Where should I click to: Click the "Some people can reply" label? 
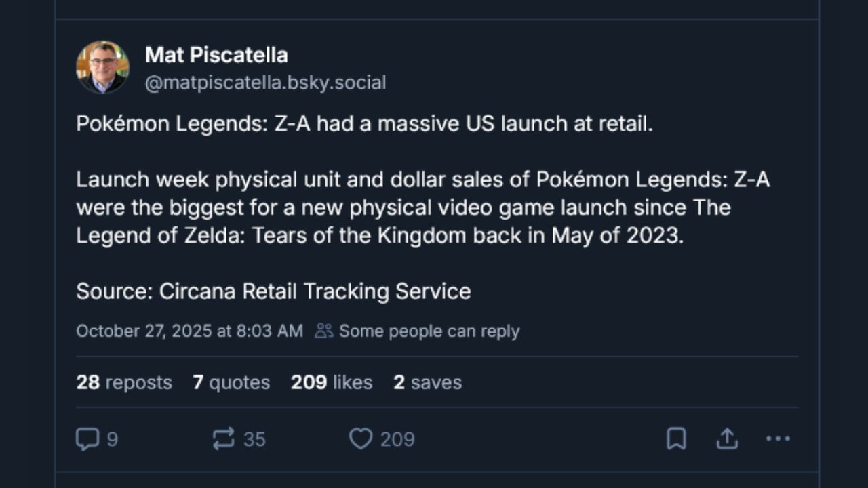(429, 331)
